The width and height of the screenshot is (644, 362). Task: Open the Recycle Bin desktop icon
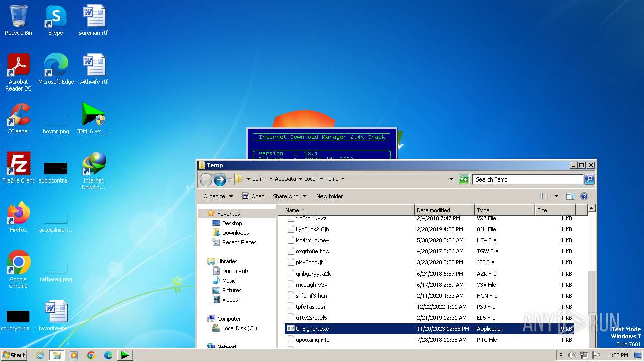tap(18, 20)
